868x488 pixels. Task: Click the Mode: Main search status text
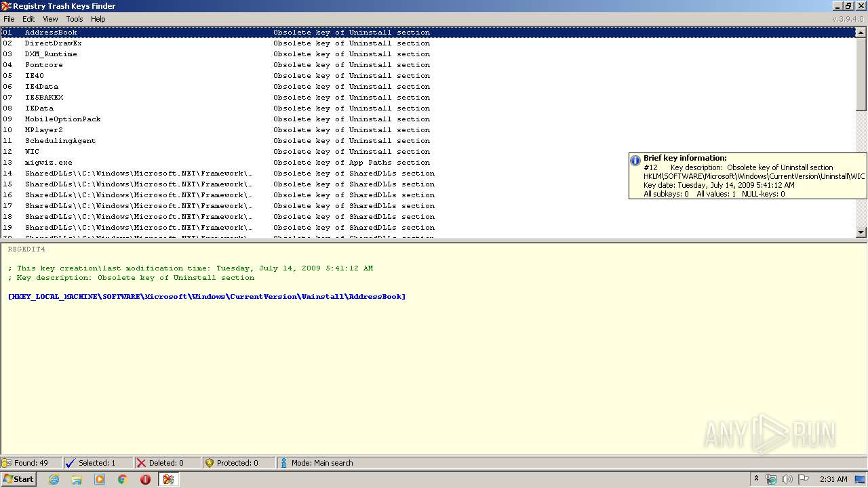pos(322,463)
